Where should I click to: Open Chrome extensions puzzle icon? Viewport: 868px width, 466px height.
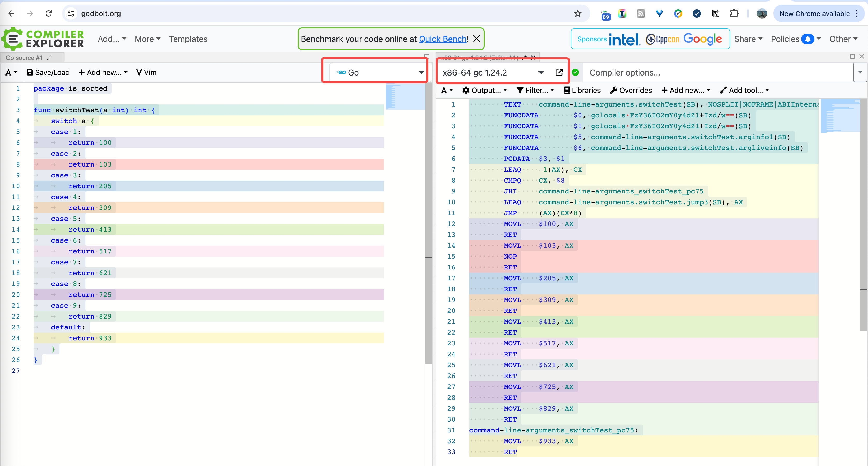point(734,13)
